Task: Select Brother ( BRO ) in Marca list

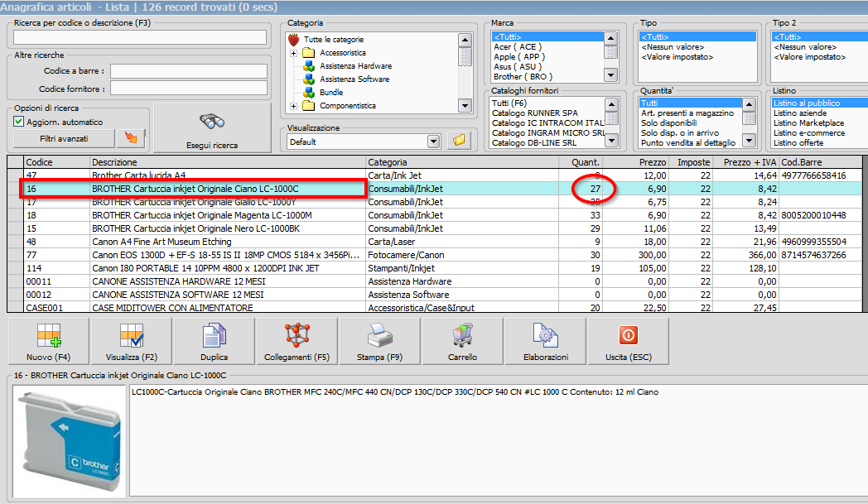Action: pyautogui.click(x=523, y=77)
